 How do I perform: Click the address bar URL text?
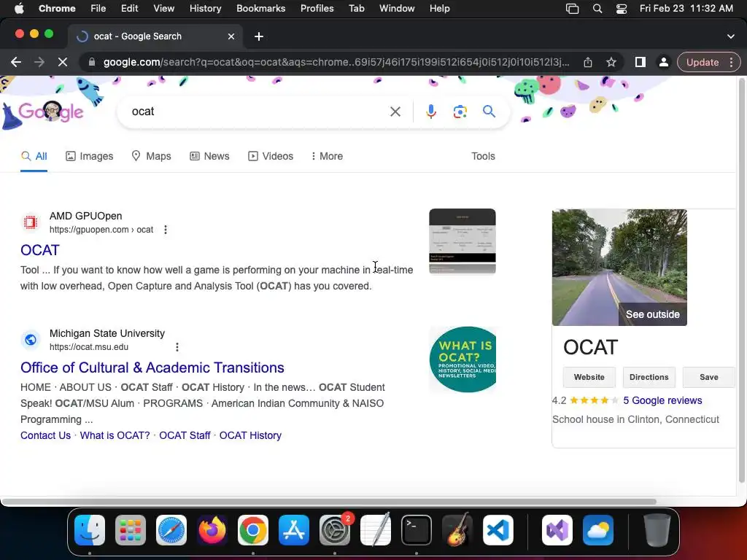pyautogui.click(x=336, y=63)
